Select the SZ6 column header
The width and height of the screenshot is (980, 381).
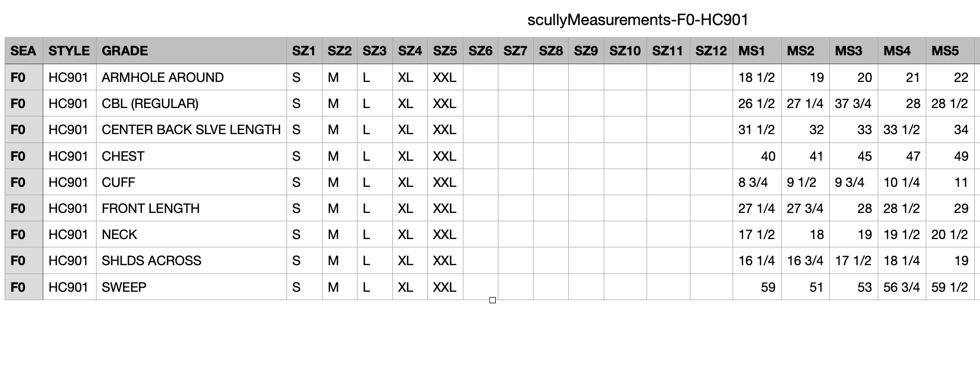pos(480,51)
